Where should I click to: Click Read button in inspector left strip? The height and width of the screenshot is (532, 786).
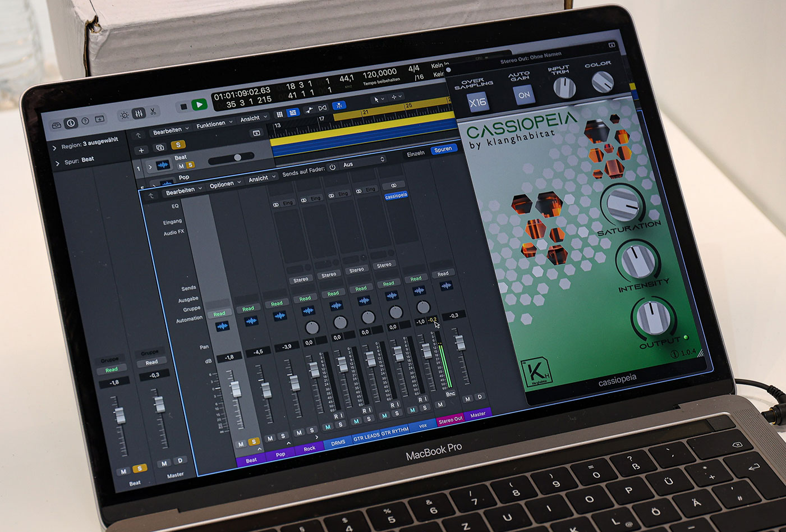coord(112,369)
